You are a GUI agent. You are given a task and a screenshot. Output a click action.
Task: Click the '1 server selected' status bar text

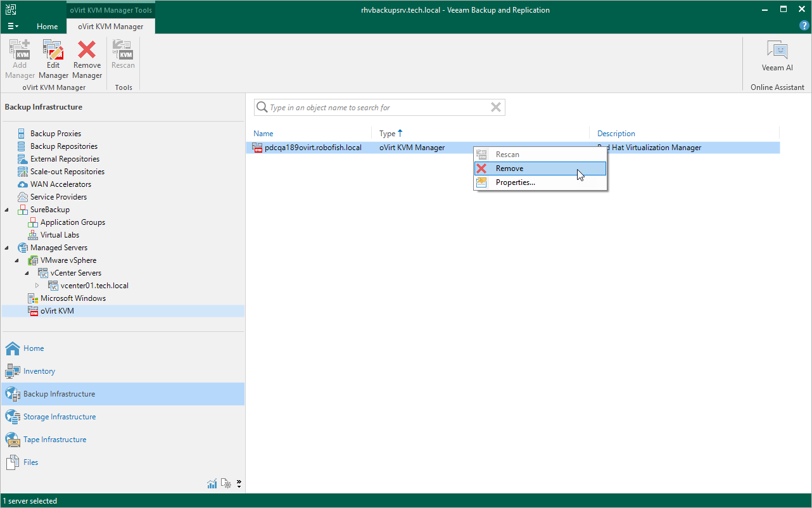(30, 501)
